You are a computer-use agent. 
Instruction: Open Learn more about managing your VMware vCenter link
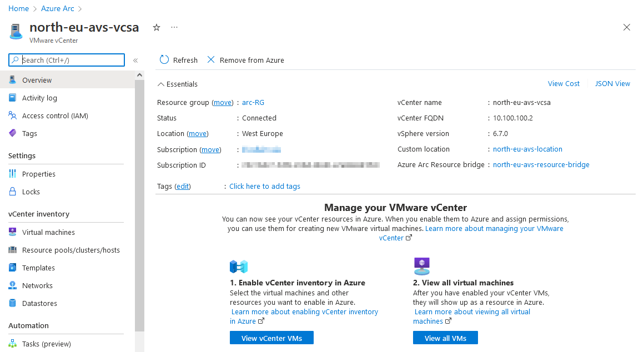[x=494, y=228]
